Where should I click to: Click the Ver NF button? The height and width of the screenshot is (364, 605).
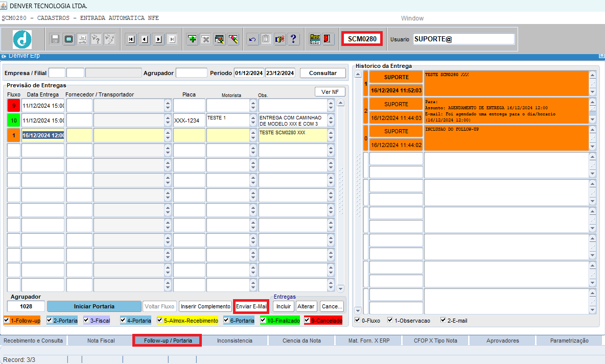tap(330, 92)
